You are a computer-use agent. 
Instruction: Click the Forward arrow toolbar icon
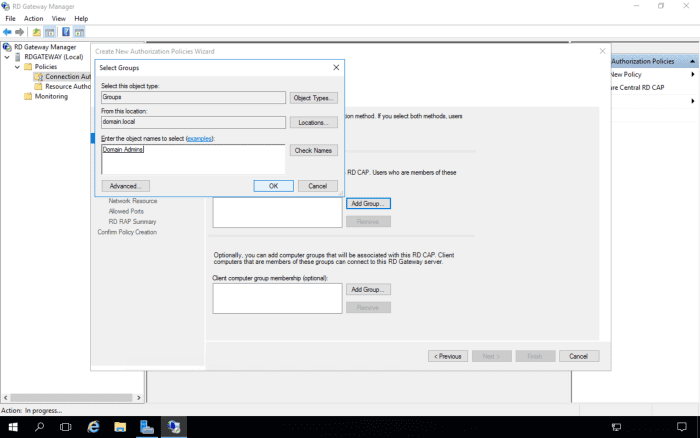click(19, 32)
